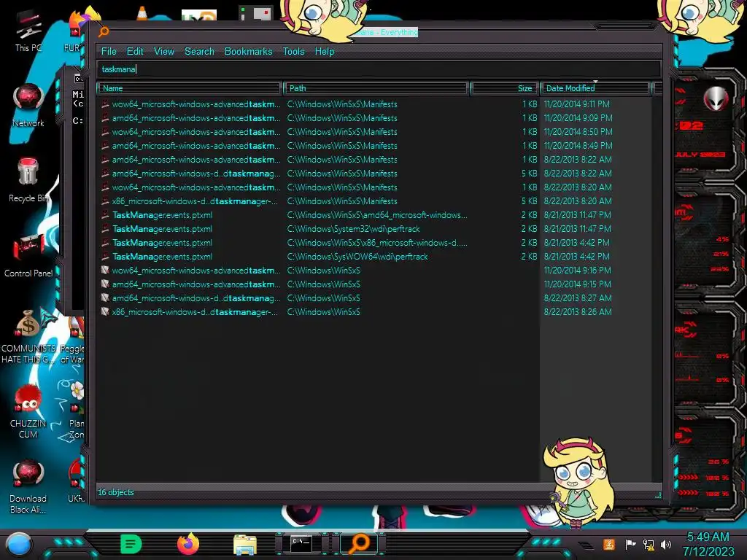This screenshot has width=747, height=560.
Task: Open green notes app in taskbar
Action: click(x=131, y=544)
